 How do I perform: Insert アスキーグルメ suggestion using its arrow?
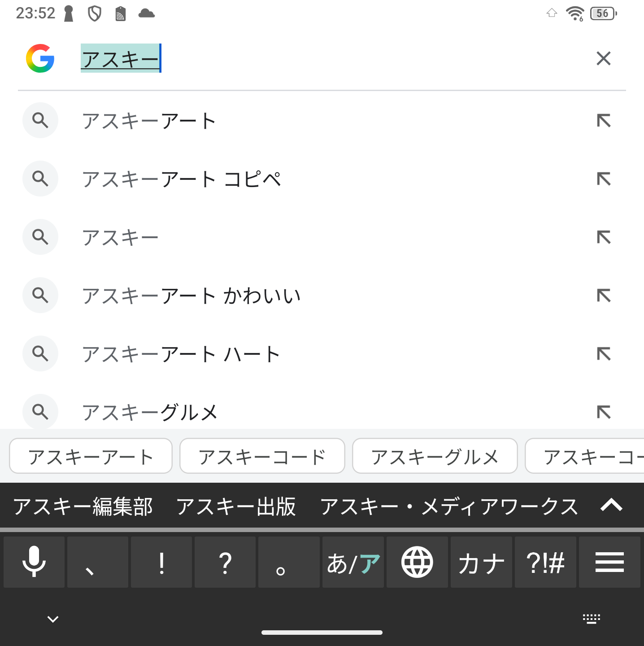(604, 412)
